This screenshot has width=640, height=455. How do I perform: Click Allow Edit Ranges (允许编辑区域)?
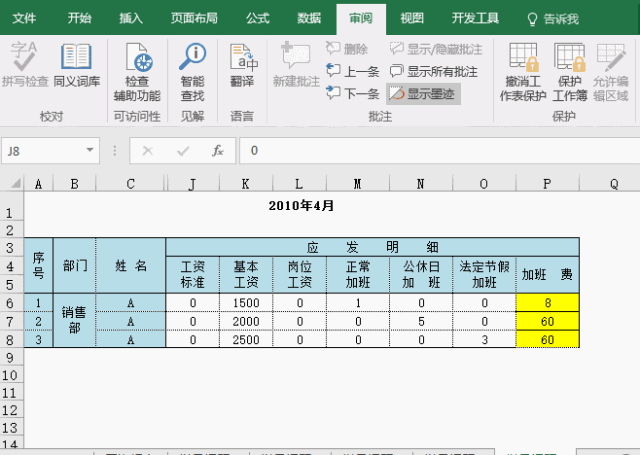(x=611, y=72)
